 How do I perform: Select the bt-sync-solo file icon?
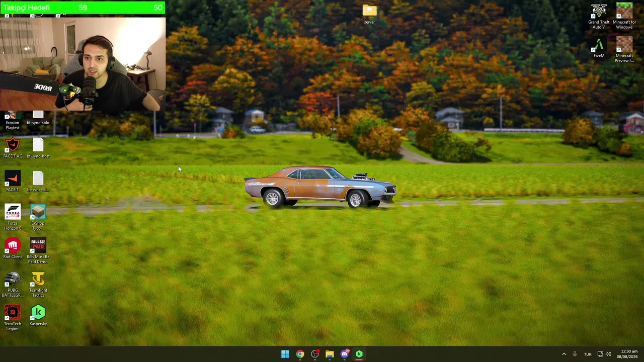38,118
